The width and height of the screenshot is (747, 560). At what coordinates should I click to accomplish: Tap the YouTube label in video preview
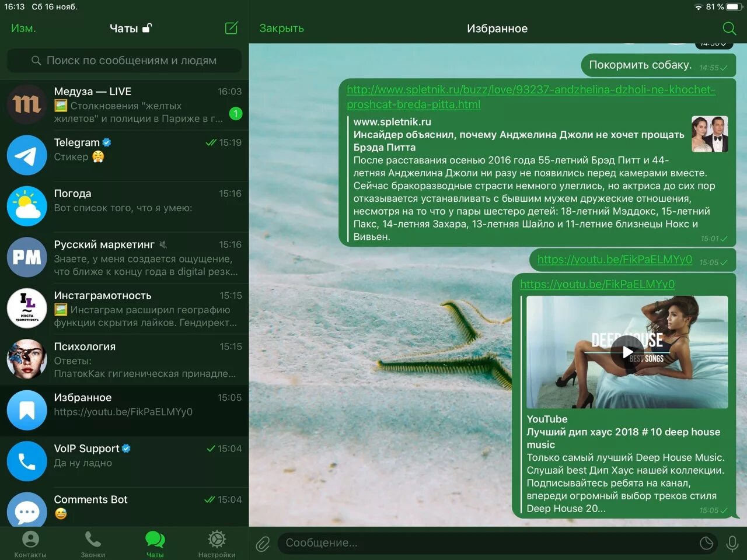tap(547, 419)
